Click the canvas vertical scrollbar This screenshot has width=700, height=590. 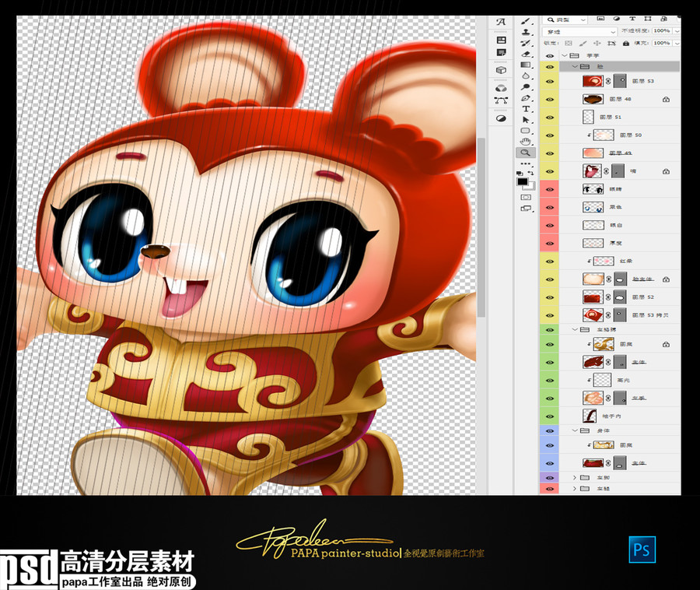pyautogui.click(x=481, y=227)
